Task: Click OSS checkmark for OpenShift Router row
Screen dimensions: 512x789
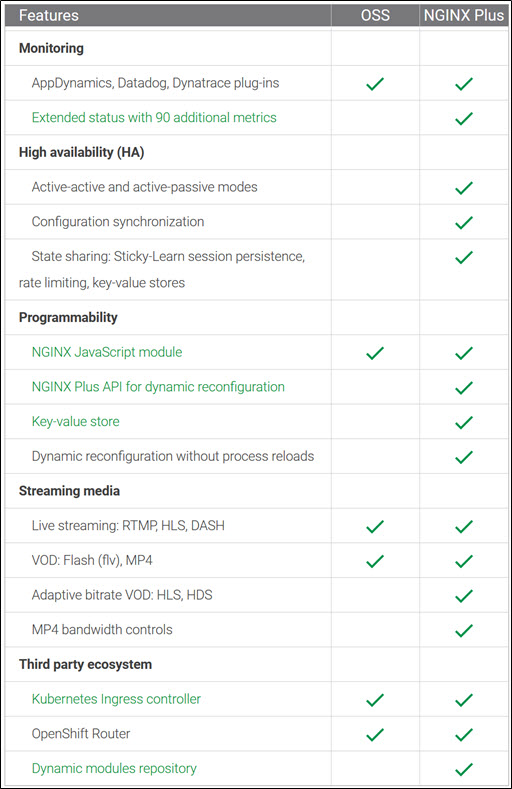Action: (375, 735)
